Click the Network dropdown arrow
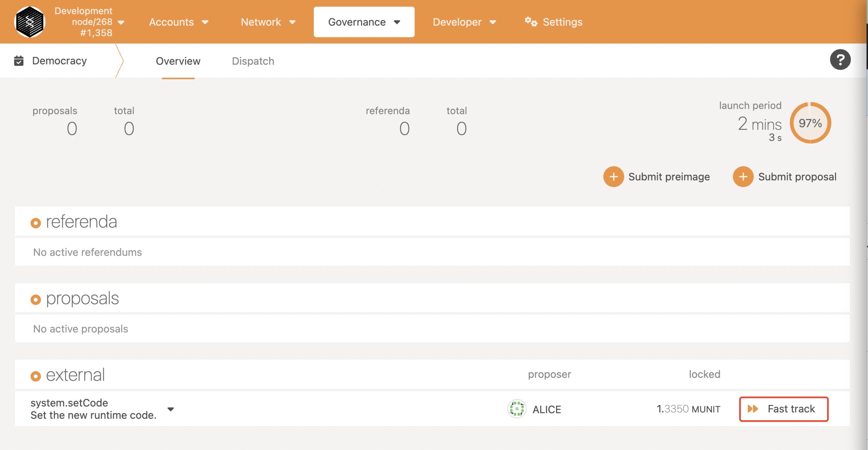Screen dimensions: 868x450 tap(293, 22)
